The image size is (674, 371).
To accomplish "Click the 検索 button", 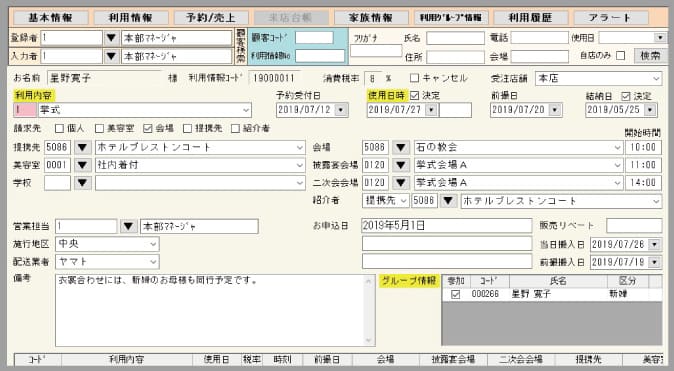I will pos(650,55).
